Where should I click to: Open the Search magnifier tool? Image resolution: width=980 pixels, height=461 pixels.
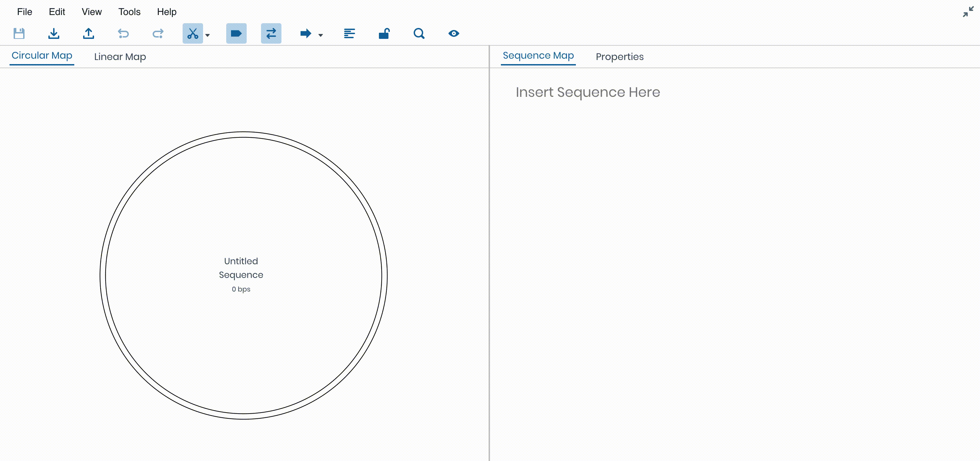[419, 33]
